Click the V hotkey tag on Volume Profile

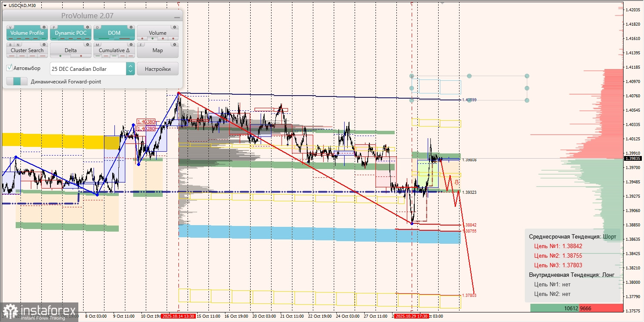11,27
